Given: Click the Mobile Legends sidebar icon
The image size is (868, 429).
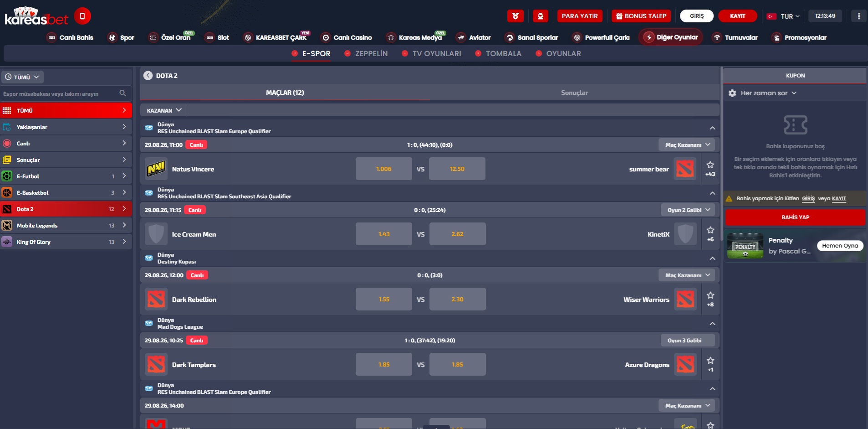Looking at the screenshot, I should tap(7, 225).
